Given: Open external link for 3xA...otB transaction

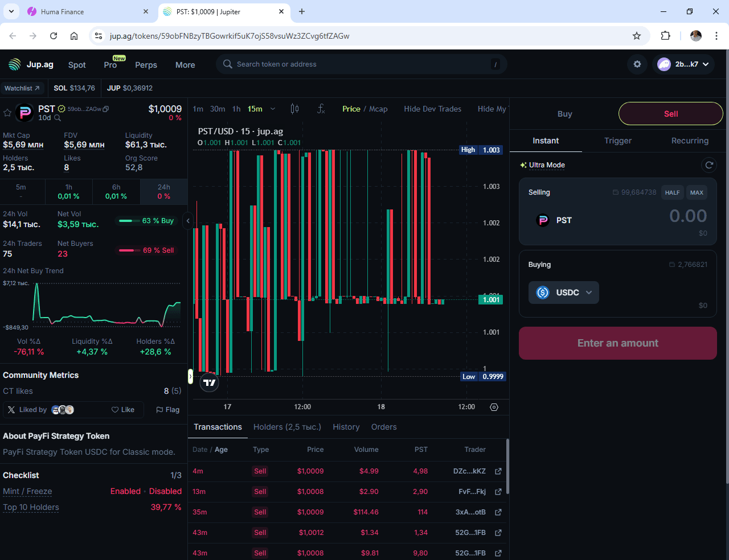Looking at the screenshot, I should [498, 512].
